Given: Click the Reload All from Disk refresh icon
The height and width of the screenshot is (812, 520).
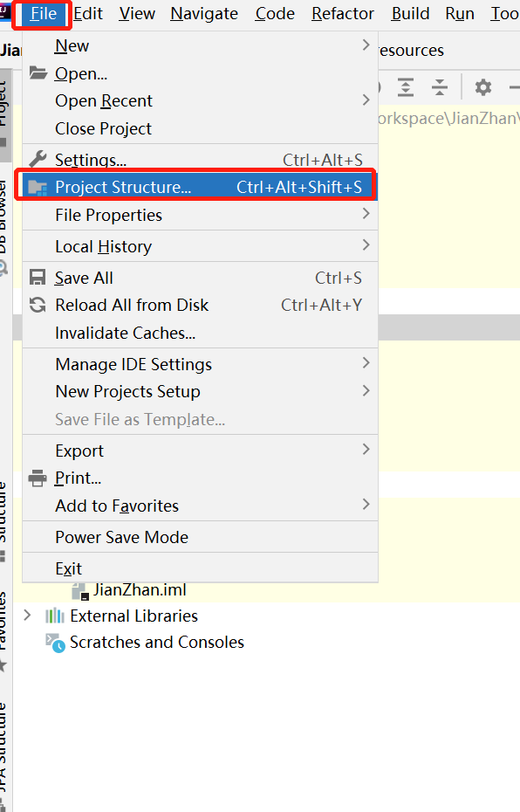Looking at the screenshot, I should point(38,305).
